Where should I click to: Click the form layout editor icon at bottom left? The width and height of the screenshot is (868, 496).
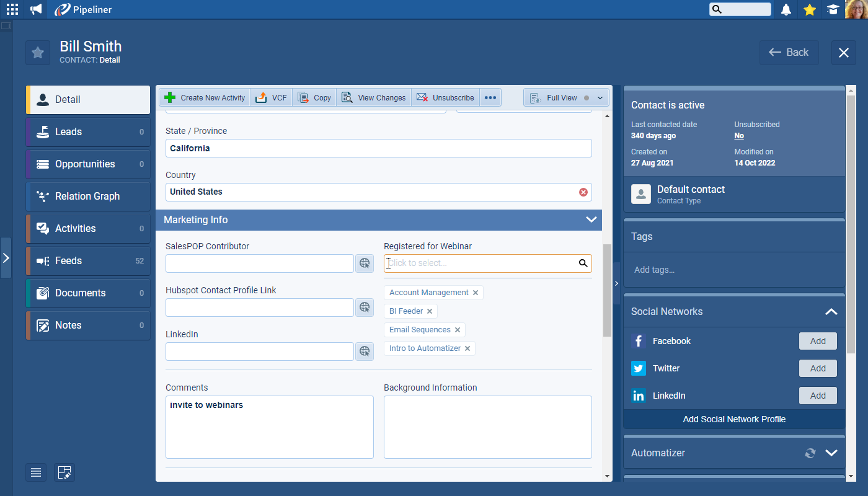[64, 472]
